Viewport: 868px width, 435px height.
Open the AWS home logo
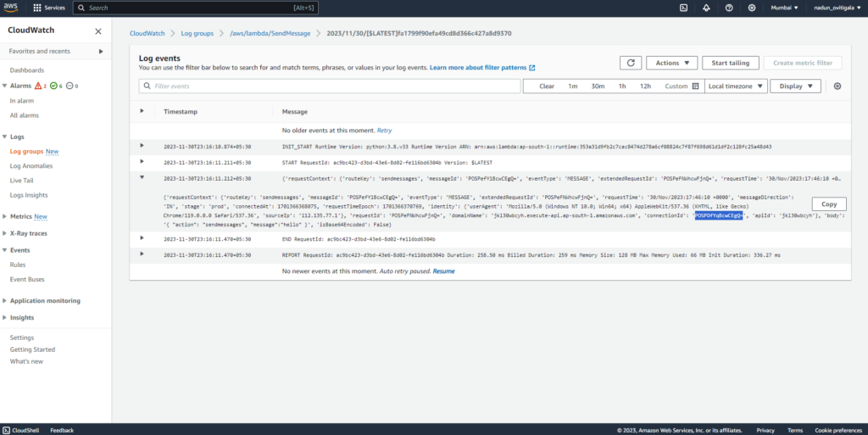(x=10, y=8)
